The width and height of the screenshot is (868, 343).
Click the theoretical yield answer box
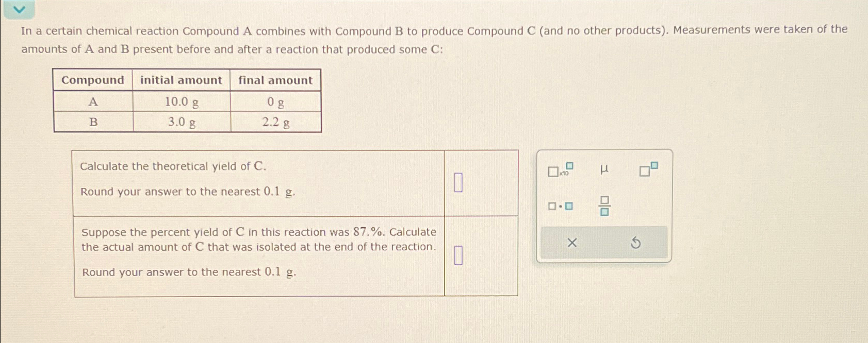458,182
